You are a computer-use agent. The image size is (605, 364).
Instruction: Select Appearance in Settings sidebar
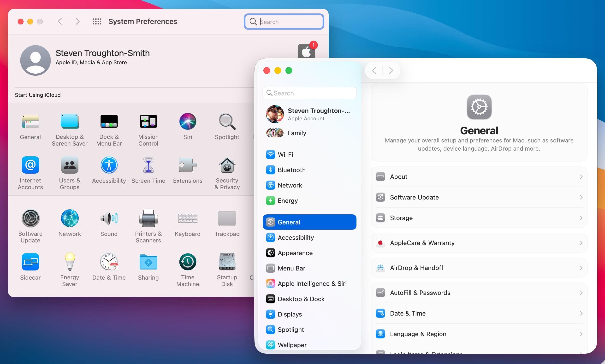[309, 253]
